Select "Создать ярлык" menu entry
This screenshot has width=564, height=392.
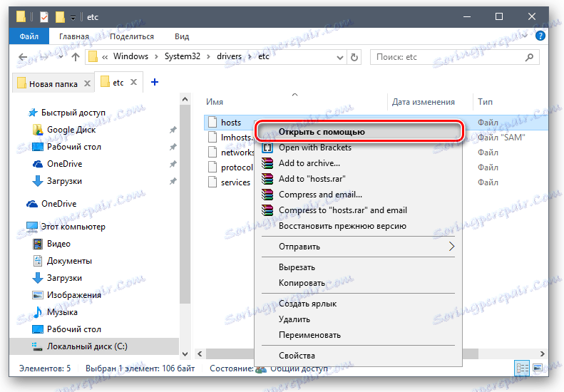pos(358,304)
